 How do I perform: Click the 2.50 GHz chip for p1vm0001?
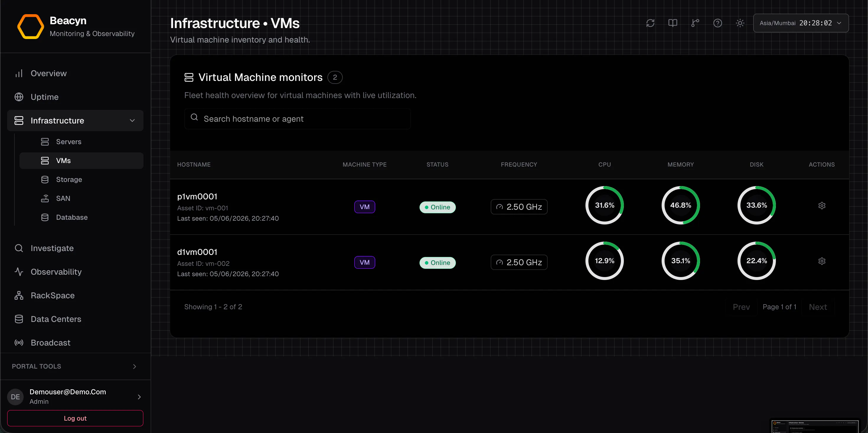[x=519, y=207]
